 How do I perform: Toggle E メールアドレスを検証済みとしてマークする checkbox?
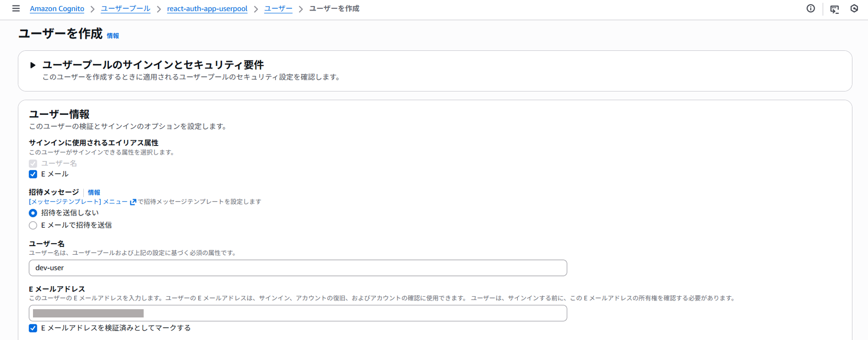coord(33,328)
